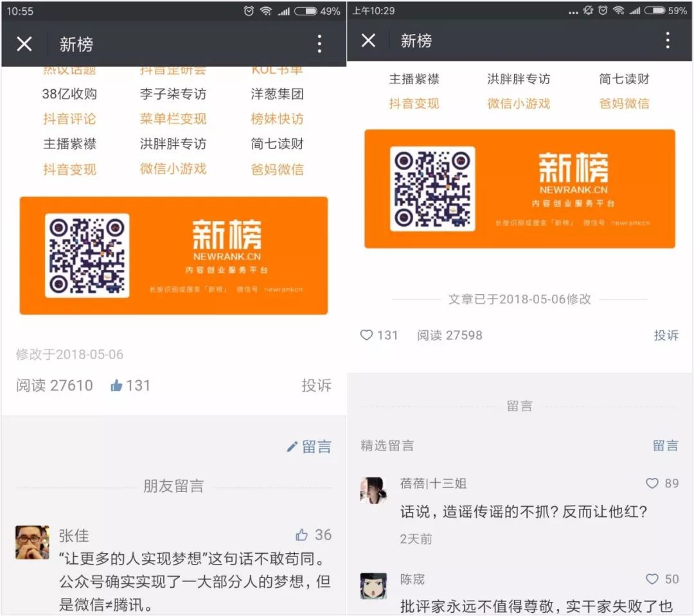The image size is (694, 616).
Task: Tap the pencil 留言 write-comment button
Action: click(x=309, y=446)
